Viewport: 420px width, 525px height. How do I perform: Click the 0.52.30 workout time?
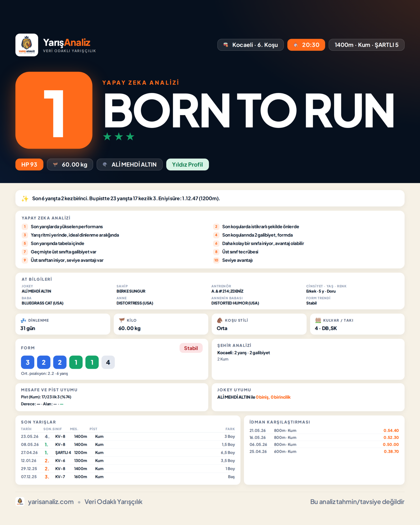(x=391, y=438)
